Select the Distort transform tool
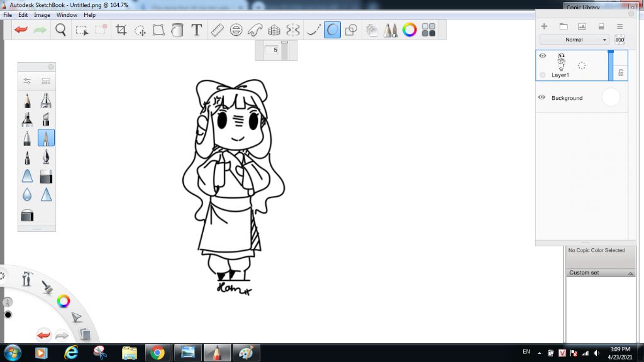This screenshot has width=644, height=362. [158, 30]
